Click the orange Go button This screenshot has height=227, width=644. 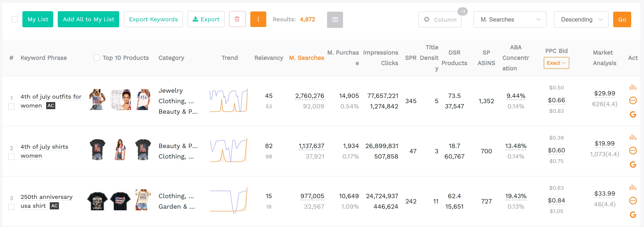pyautogui.click(x=622, y=19)
